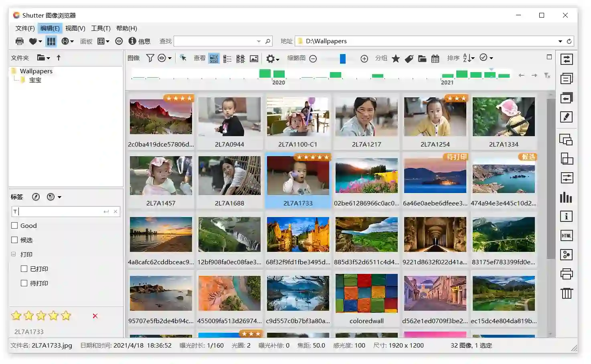The height and width of the screenshot is (364, 591).
Task: Maximize the image panel square icon
Action: (x=549, y=57)
